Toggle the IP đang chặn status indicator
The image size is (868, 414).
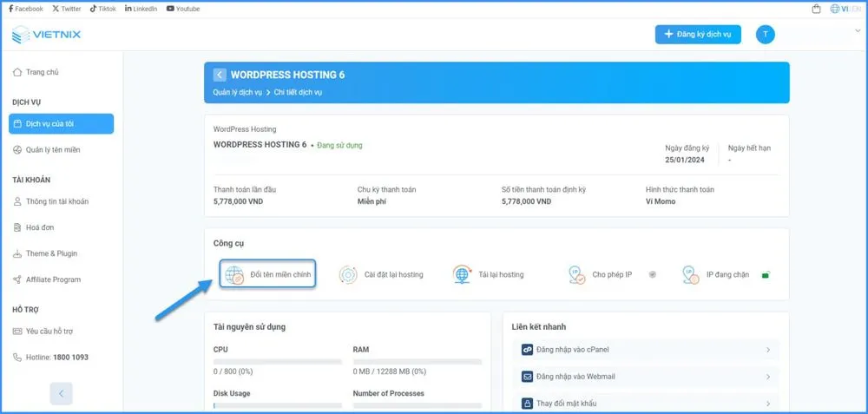(x=766, y=275)
